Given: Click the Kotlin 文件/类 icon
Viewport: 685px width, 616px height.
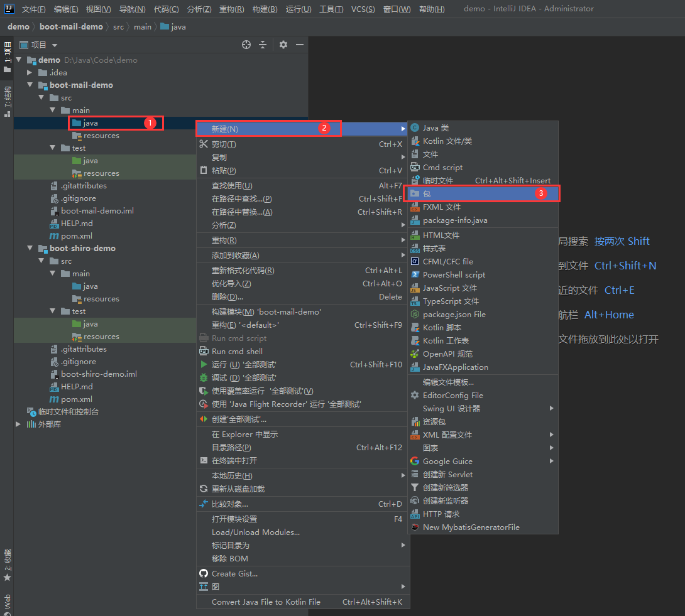Looking at the screenshot, I should pos(415,141).
